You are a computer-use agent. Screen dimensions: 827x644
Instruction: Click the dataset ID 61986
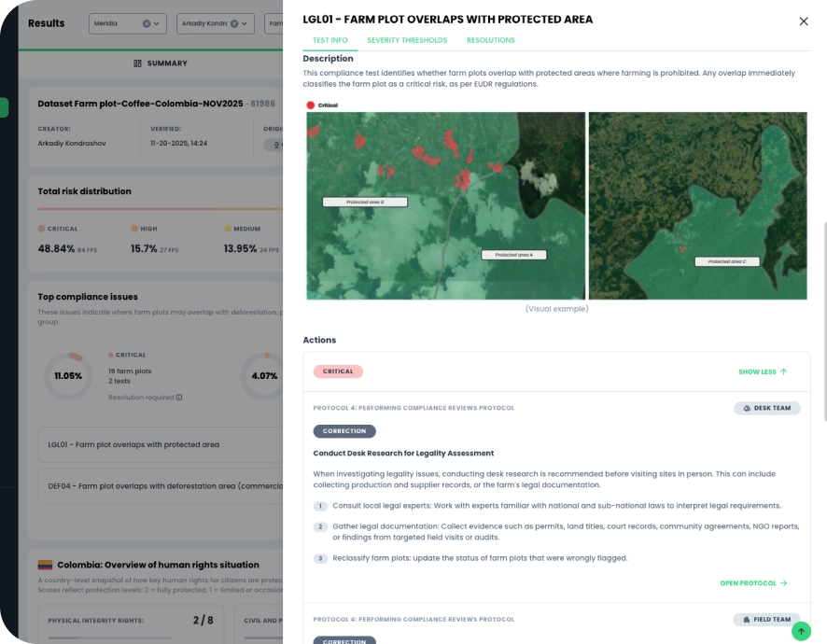(262, 104)
